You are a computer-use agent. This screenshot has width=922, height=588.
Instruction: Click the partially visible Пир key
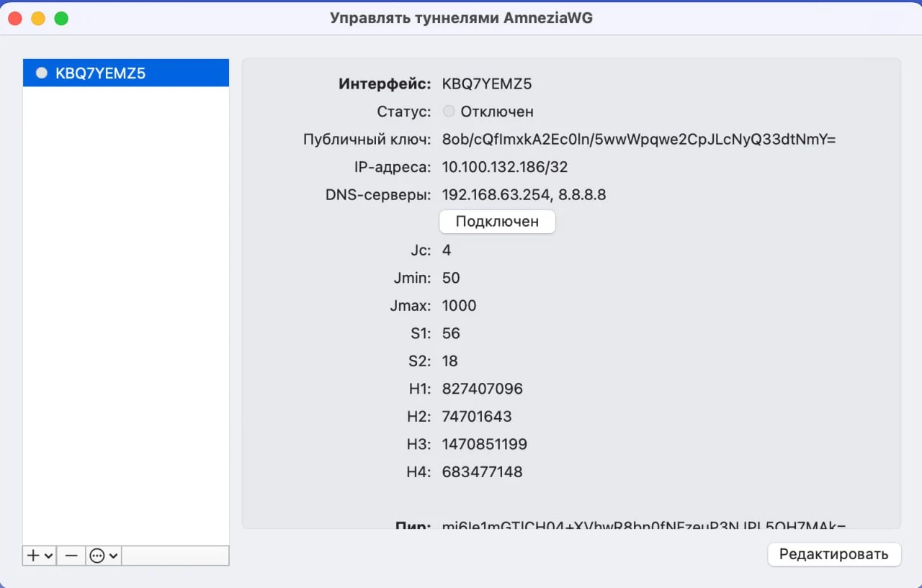tap(643, 525)
